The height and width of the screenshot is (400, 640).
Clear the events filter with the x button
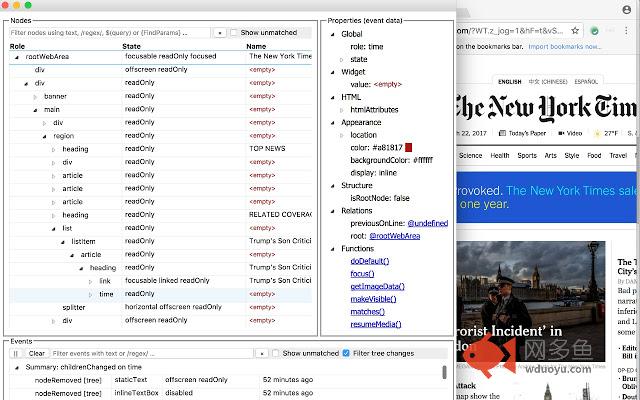click(261, 353)
